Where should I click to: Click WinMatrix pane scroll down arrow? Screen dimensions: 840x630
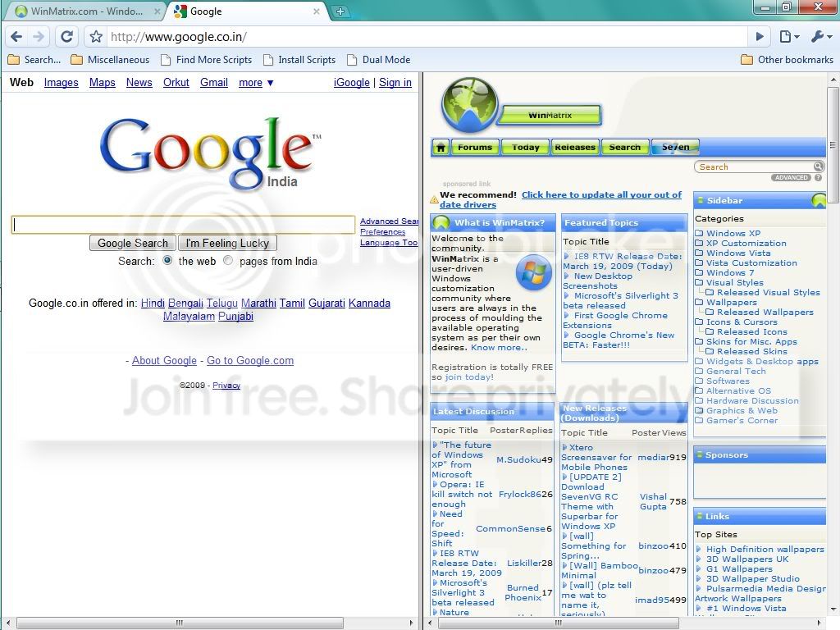833,609
